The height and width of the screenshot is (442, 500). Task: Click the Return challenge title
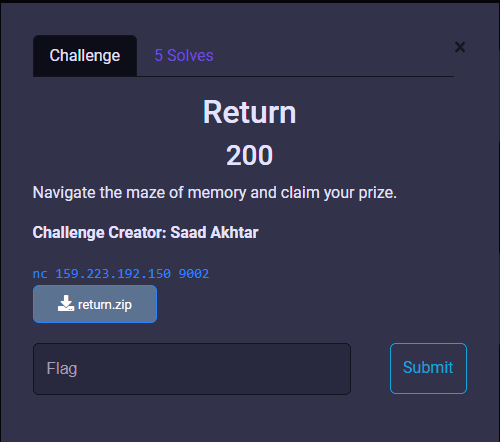[250, 112]
